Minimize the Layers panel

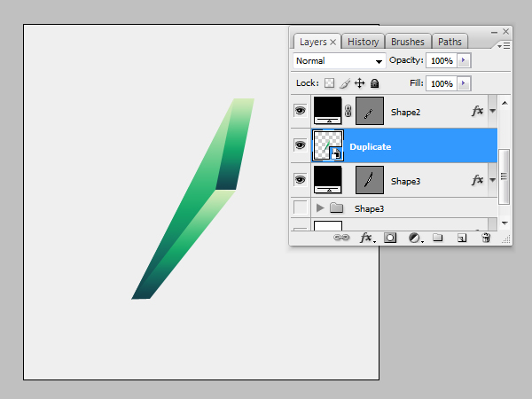coord(494,32)
